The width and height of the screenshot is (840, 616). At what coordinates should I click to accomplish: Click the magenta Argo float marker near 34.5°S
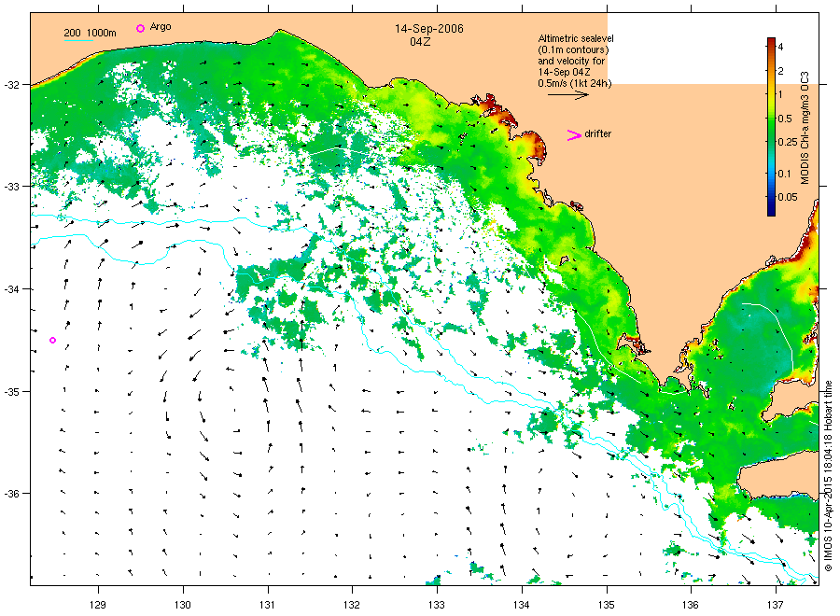tap(52, 340)
